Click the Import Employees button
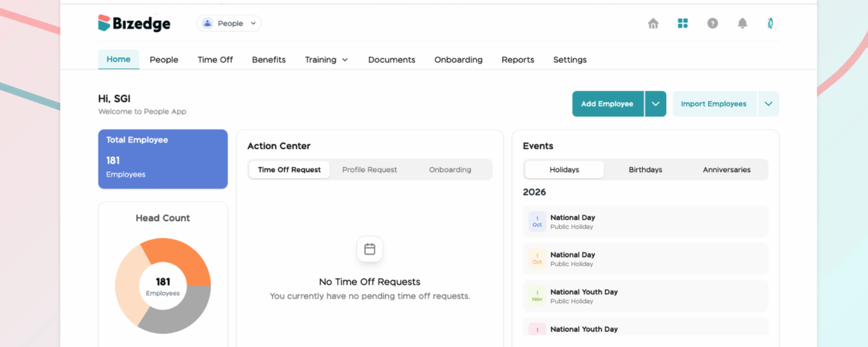Screen dimensions: 868x347 coord(714,103)
